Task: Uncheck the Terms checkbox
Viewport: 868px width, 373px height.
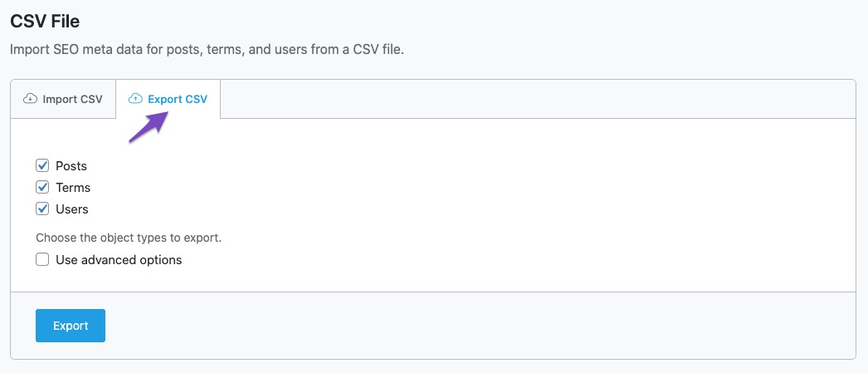Action: [42, 188]
